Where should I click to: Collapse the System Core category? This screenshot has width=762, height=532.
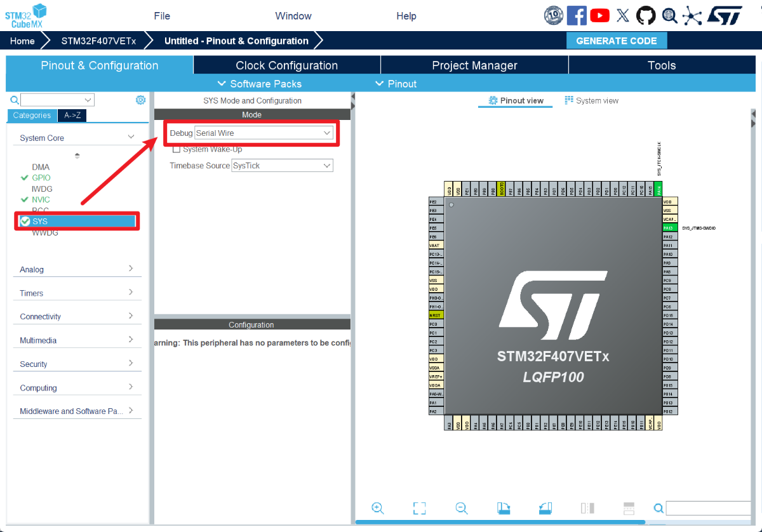(x=130, y=137)
